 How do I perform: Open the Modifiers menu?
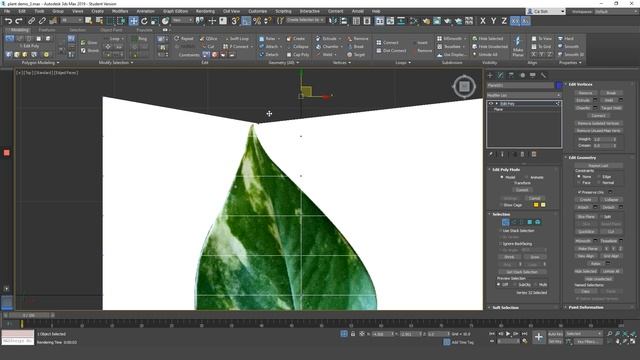click(120, 11)
